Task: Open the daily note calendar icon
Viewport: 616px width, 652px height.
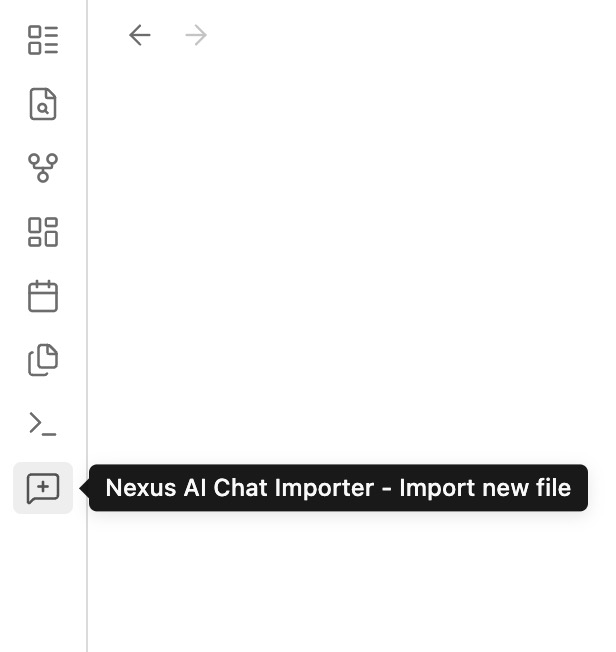Action: pos(43,296)
